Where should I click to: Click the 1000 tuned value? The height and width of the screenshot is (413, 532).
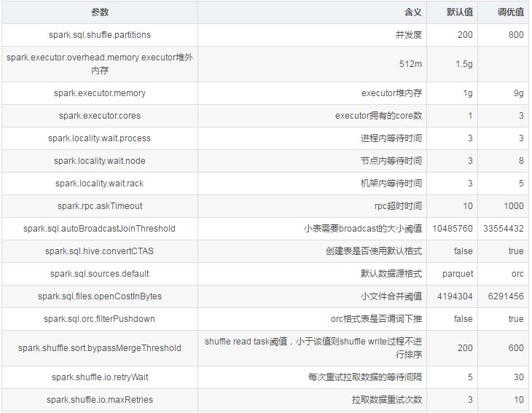pos(514,206)
